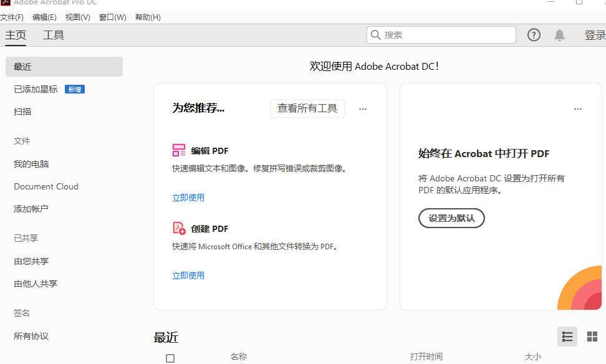Switch to the 工具 tab
Screen dimensions: 606x364
[x=54, y=35]
